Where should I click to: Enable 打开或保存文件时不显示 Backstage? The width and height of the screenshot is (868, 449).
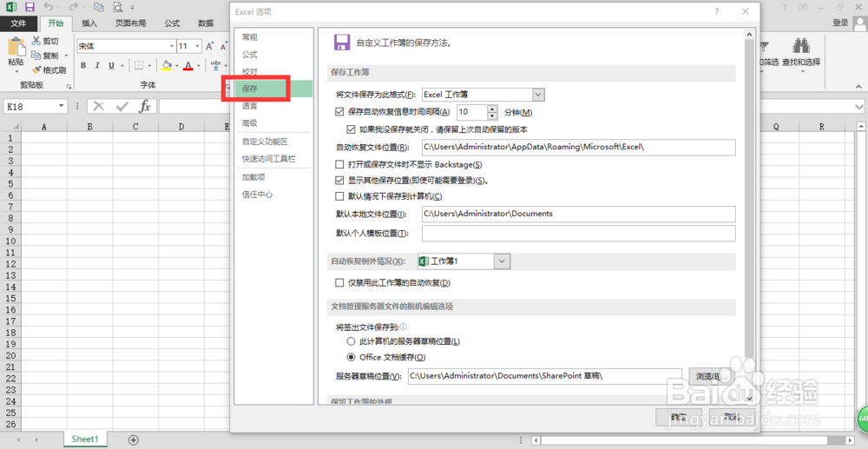pyautogui.click(x=340, y=164)
